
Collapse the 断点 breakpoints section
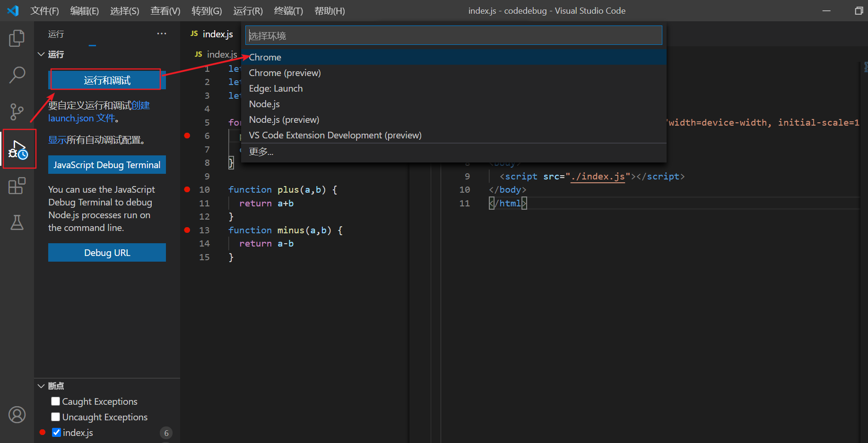pyautogui.click(x=41, y=386)
